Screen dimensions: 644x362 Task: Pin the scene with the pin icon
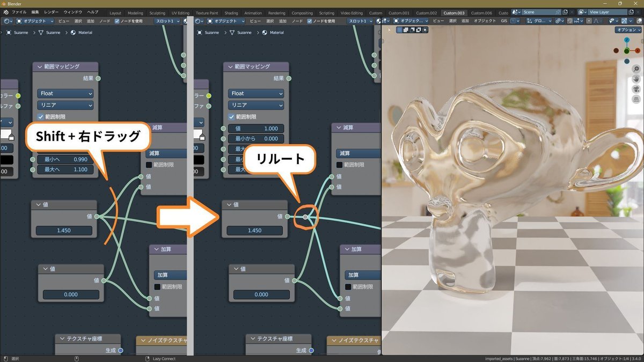click(558, 12)
